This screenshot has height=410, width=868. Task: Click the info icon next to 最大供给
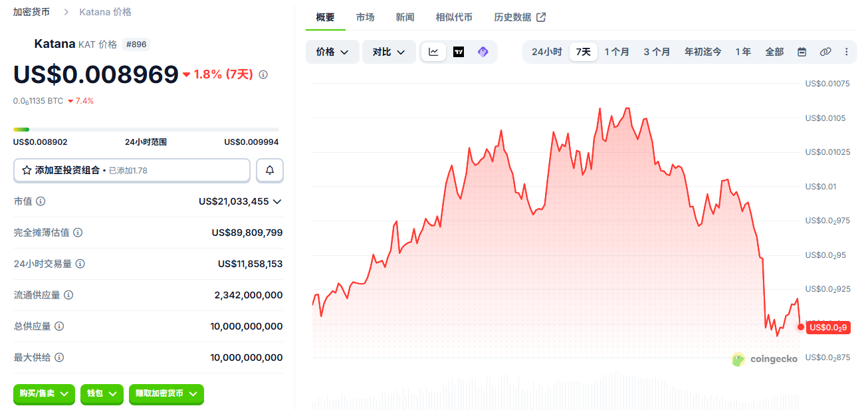pyautogui.click(x=59, y=358)
